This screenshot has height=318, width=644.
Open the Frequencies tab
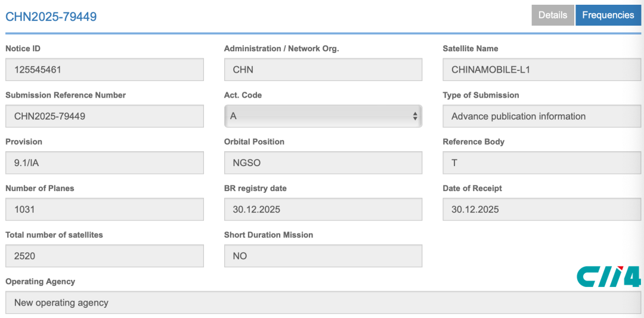(608, 15)
